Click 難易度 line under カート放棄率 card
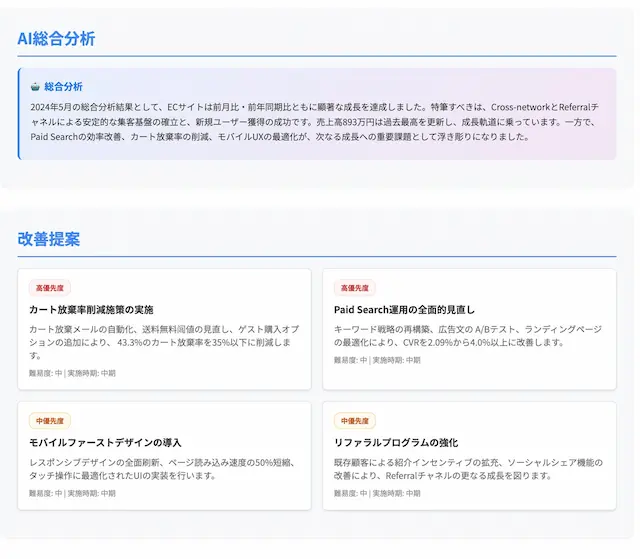640x559 pixels. click(72, 373)
